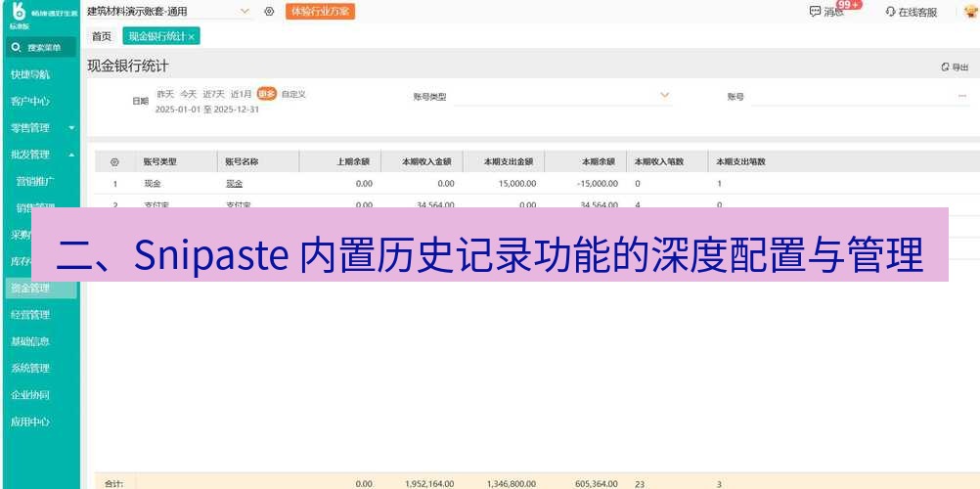Image resolution: width=980 pixels, height=489 pixels.
Task: Open 客户中心 in the sidebar
Action: 30,102
